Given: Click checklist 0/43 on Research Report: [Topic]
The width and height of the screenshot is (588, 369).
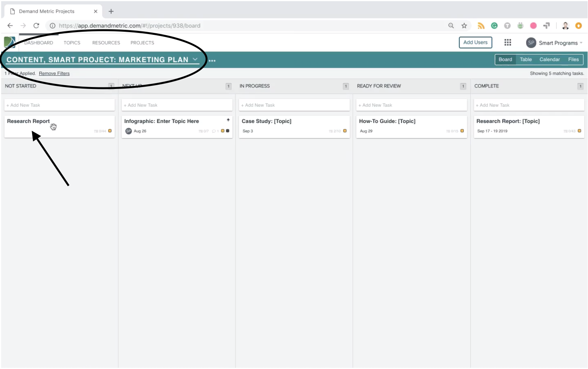Looking at the screenshot, I should 569,131.
